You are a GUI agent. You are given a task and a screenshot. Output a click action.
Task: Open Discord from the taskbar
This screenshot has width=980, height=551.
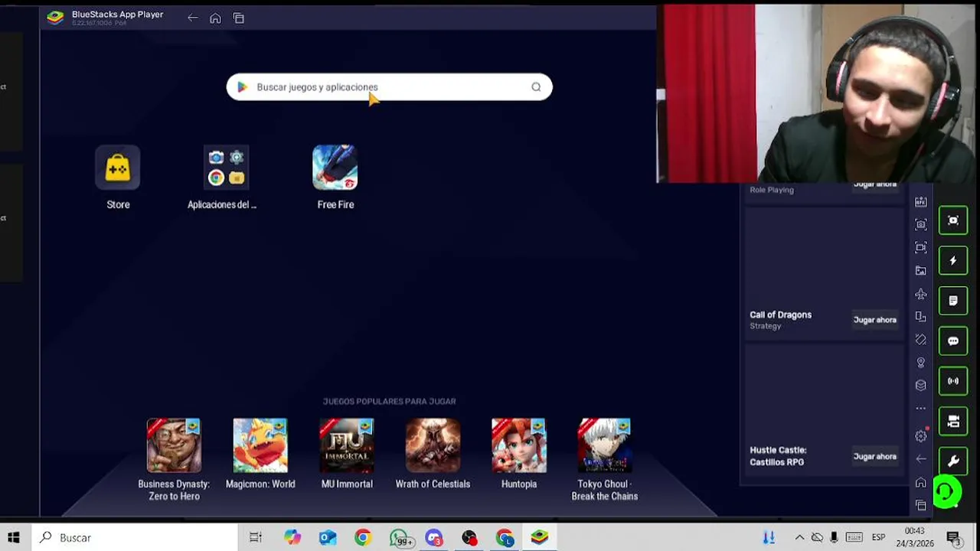(x=434, y=538)
